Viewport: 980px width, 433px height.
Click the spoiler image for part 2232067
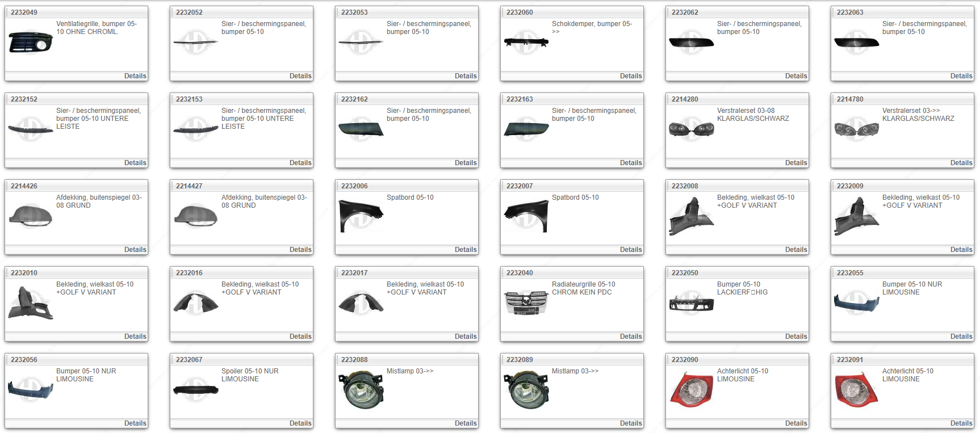click(x=196, y=389)
